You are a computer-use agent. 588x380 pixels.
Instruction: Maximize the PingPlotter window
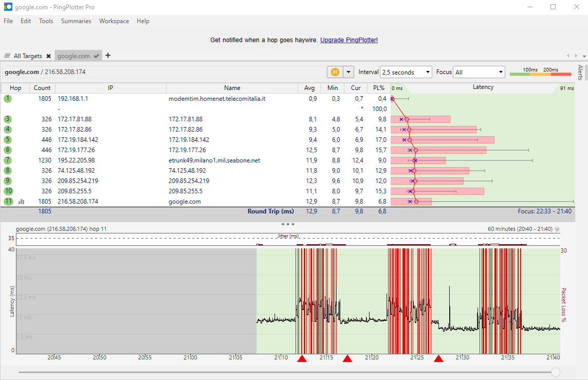click(x=553, y=7)
